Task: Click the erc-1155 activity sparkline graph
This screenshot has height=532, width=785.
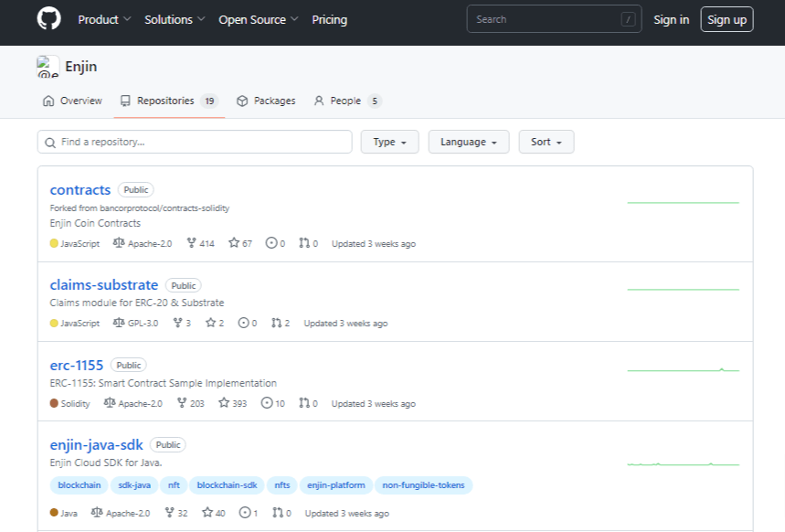Action: 683,369
